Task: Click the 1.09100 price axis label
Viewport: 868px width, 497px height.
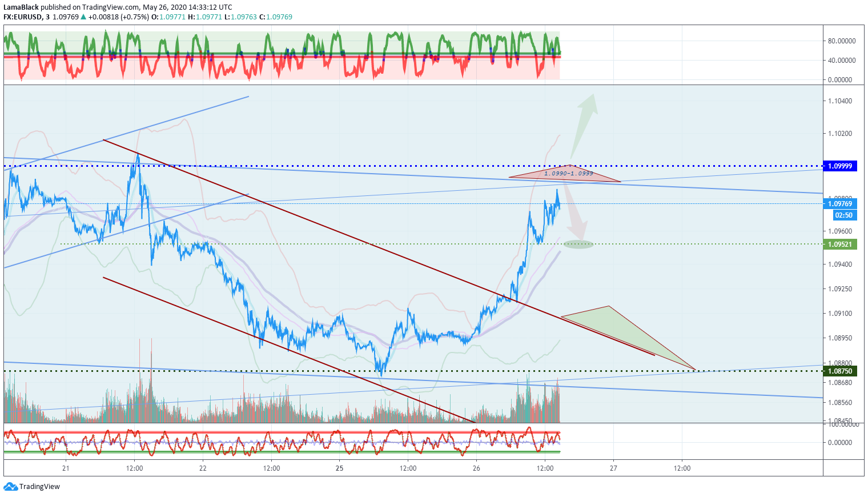Action: pyautogui.click(x=840, y=314)
